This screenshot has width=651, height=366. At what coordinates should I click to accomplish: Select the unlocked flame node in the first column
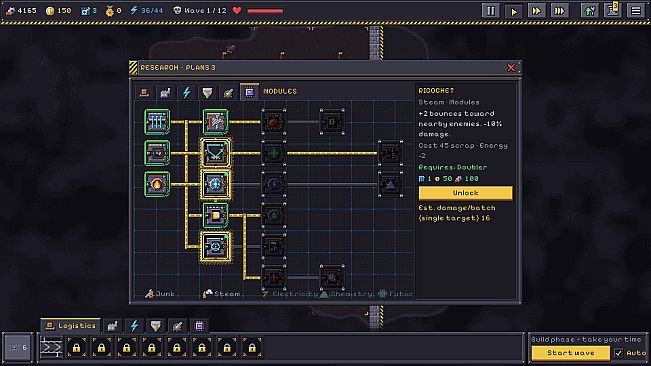click(x=157, y=184)
